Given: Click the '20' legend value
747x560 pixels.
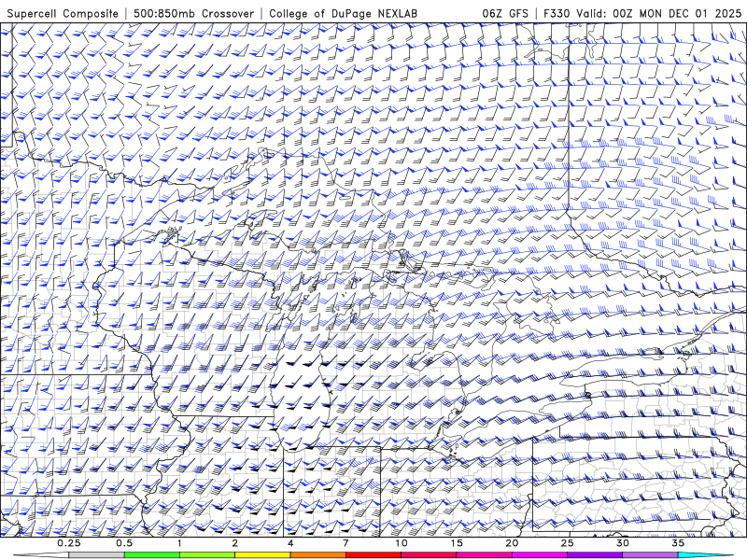Looking at the screenshot, I should click(512, 543).
